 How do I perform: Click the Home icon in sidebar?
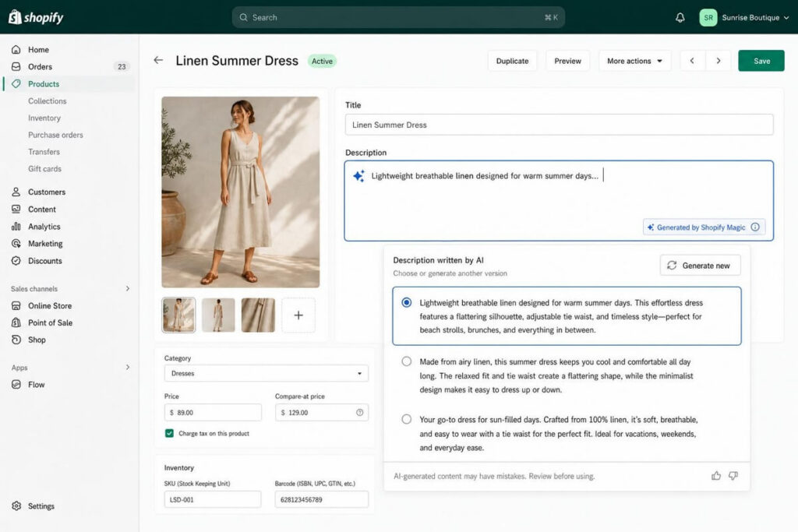[16, 49]
